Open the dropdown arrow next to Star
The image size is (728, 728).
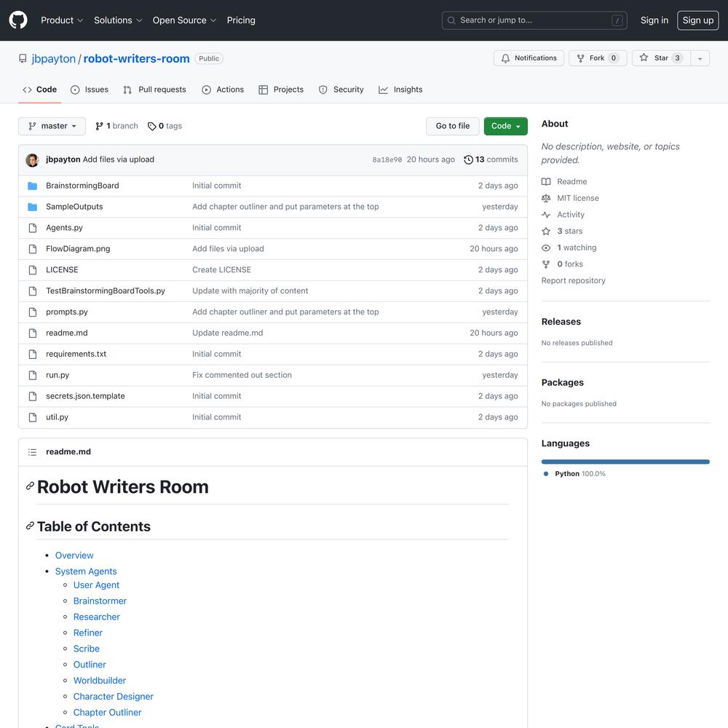tap(700, 58)
